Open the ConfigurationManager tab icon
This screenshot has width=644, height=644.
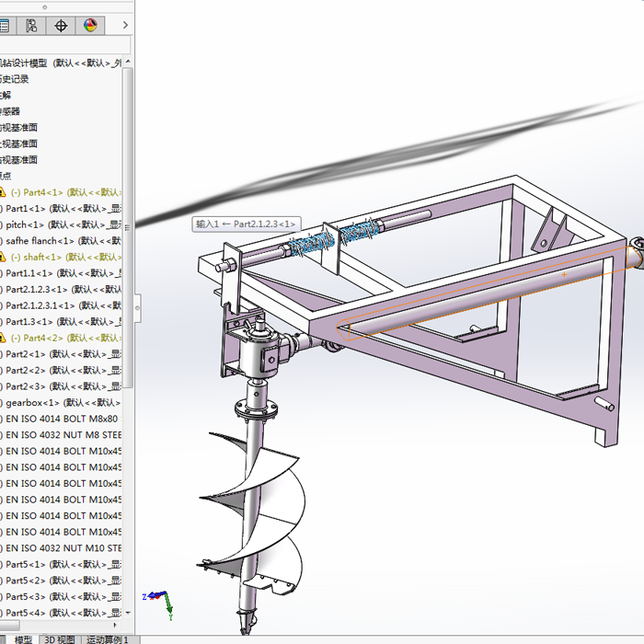point(32,26)
